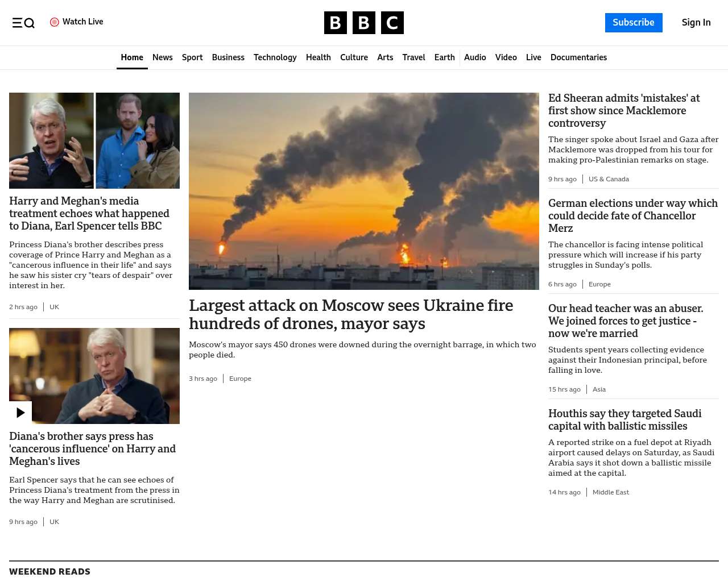Select the Earth navigation item
This screenshot has height=582, width=728.
[x=445, y=57]
